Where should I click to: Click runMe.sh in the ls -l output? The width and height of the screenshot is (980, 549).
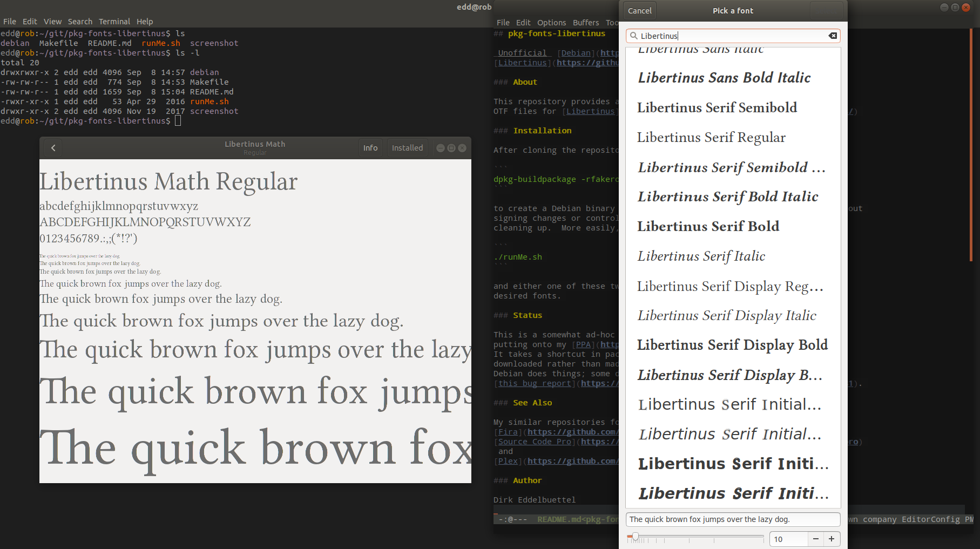pyautogui.click(x=209, y=101)
